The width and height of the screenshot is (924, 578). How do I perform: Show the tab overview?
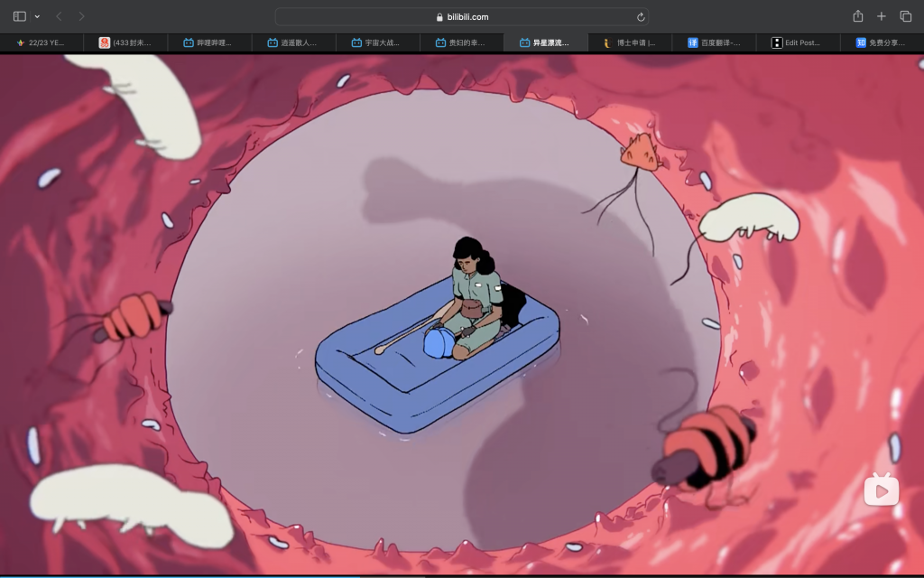pyautogui.click(x=906, y=16)
